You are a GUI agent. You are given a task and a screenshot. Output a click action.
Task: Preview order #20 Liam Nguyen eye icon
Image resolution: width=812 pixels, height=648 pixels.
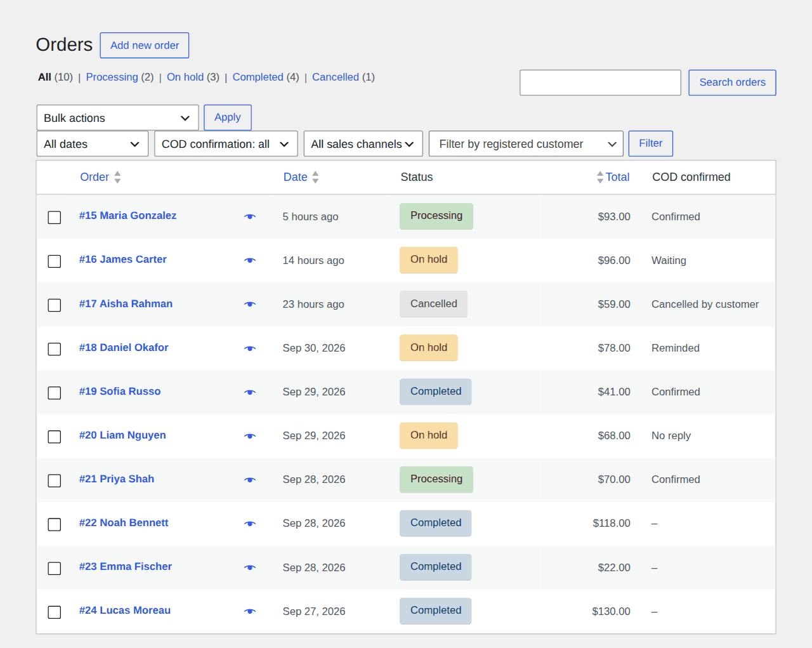pos(250,436)
